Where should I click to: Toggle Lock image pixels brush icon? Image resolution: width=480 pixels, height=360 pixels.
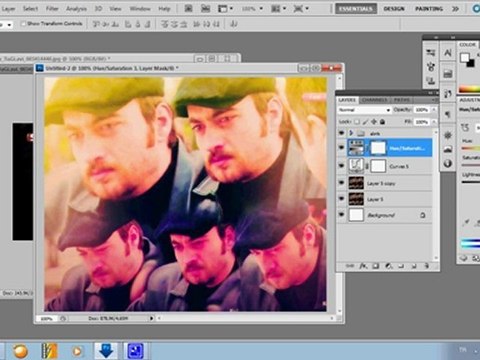(x=366, y=122)
